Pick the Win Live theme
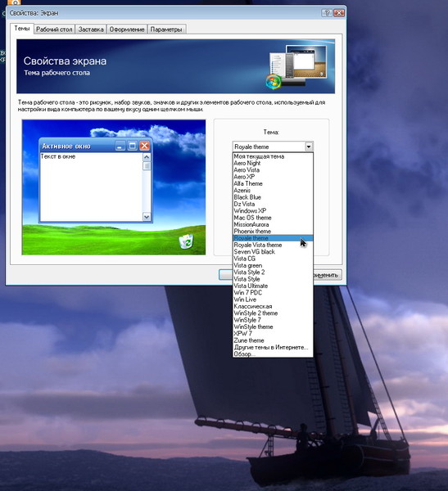The image size is (448, 491). [x=273, y=300]
